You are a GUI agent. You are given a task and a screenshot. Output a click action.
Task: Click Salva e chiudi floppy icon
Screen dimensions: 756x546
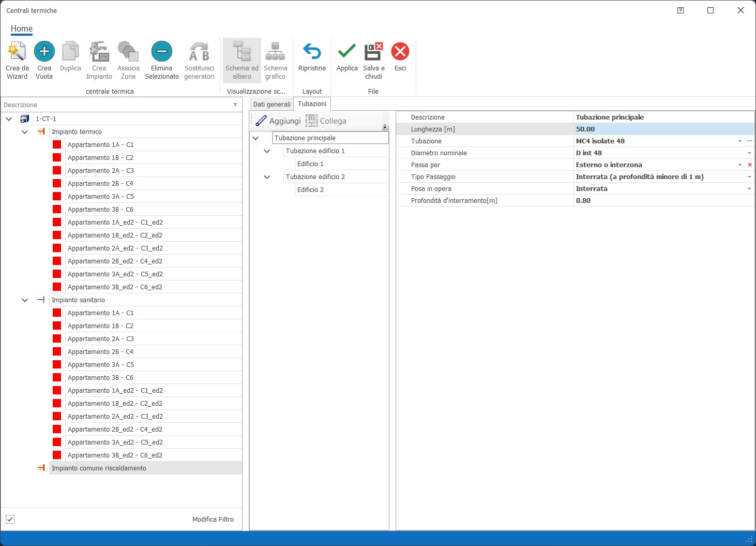[x=373, y=52]
